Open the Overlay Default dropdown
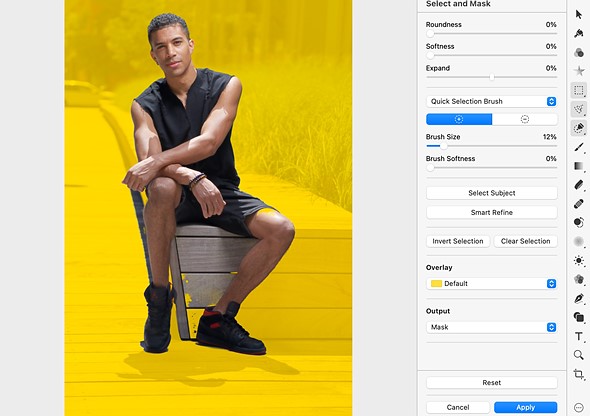Screen dimensions: 590x416 (x=491, y=284)
